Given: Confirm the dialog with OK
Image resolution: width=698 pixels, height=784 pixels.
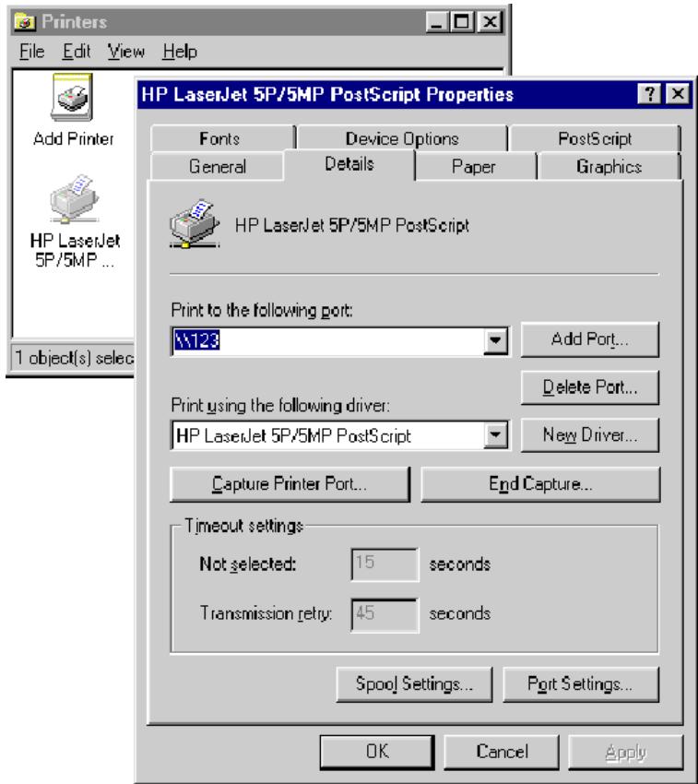Looking at the screenshot, I should (377, 752).
